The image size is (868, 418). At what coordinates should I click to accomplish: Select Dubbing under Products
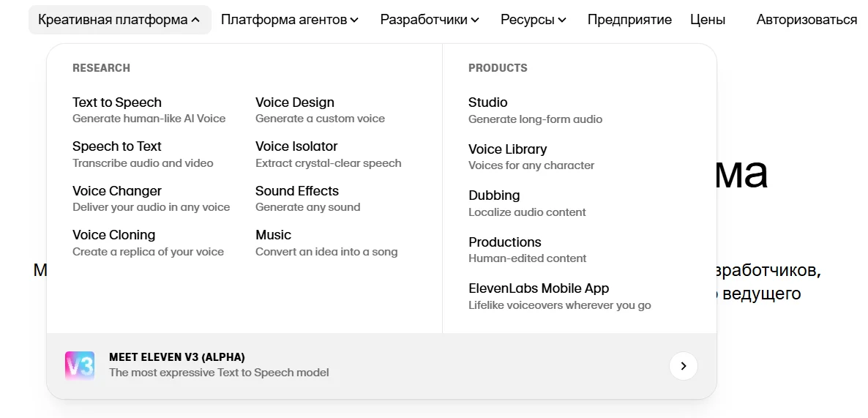point(494,195)
